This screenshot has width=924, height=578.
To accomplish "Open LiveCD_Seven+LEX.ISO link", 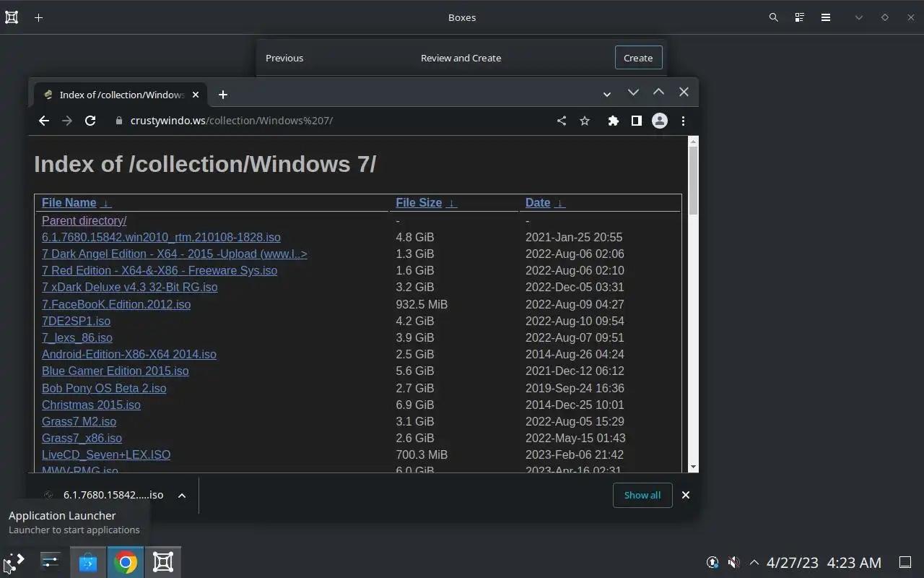I will [x=106, y=454].
